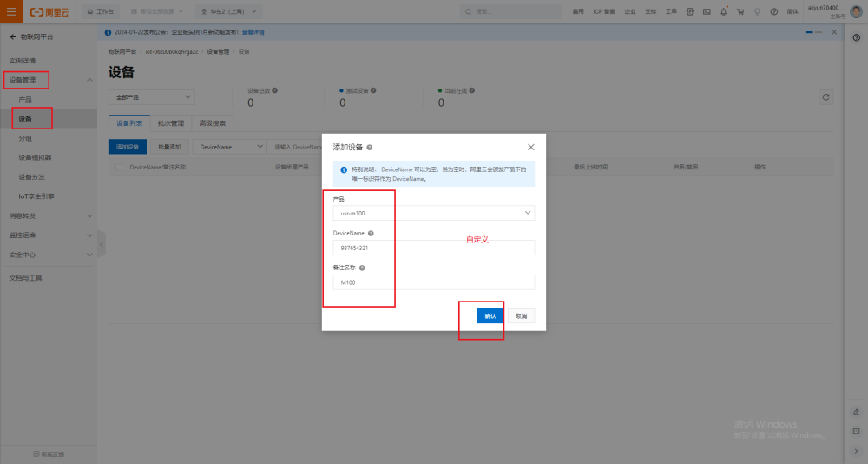This screenshot has height=464, width=868.
Task: Switch language via 简体
Action: click(792, 11)
